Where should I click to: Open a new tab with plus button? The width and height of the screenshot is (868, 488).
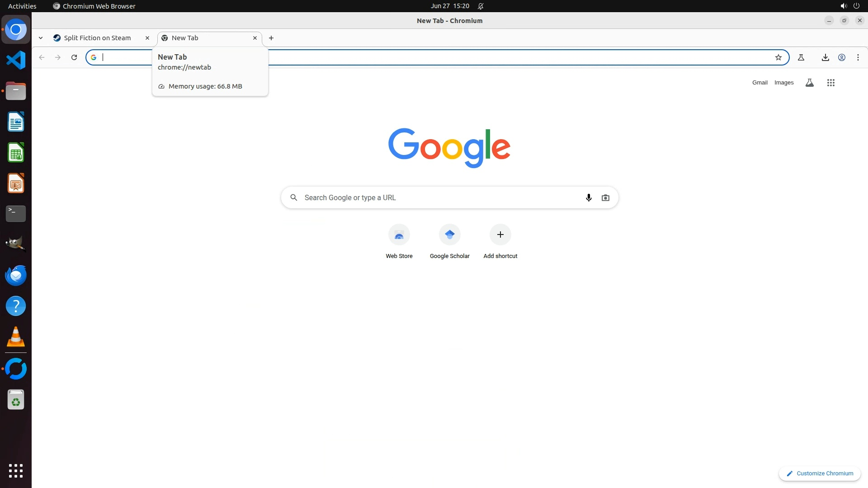pyautogui.click(x=271, y=38)
